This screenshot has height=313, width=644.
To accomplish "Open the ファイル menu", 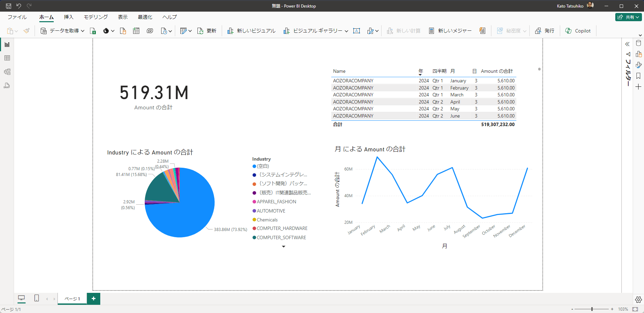I will 17,17.
